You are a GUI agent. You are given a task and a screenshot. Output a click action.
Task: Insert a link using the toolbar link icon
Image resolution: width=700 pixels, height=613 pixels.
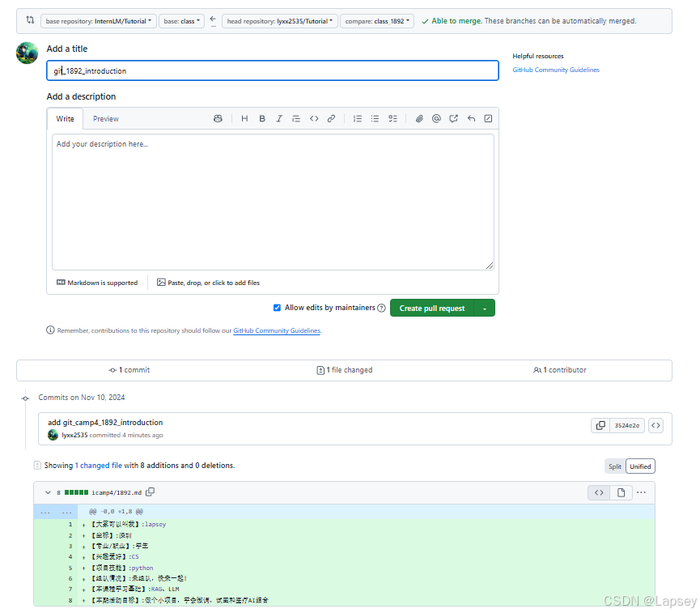click(x=331, y=119)
